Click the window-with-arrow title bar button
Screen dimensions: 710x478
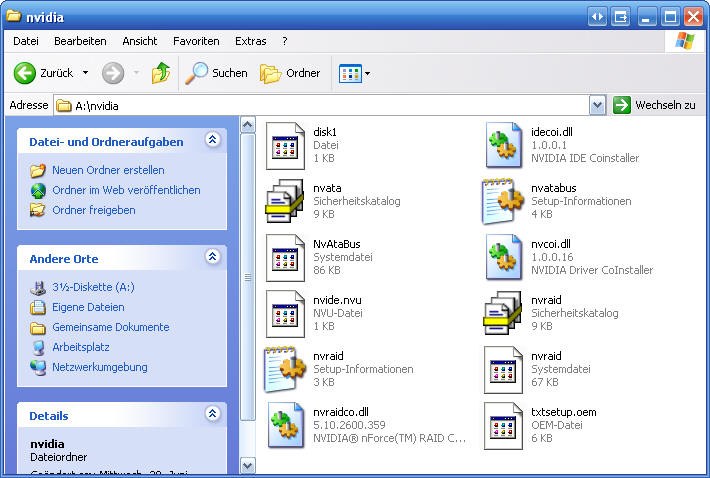(x=620, y=17)
